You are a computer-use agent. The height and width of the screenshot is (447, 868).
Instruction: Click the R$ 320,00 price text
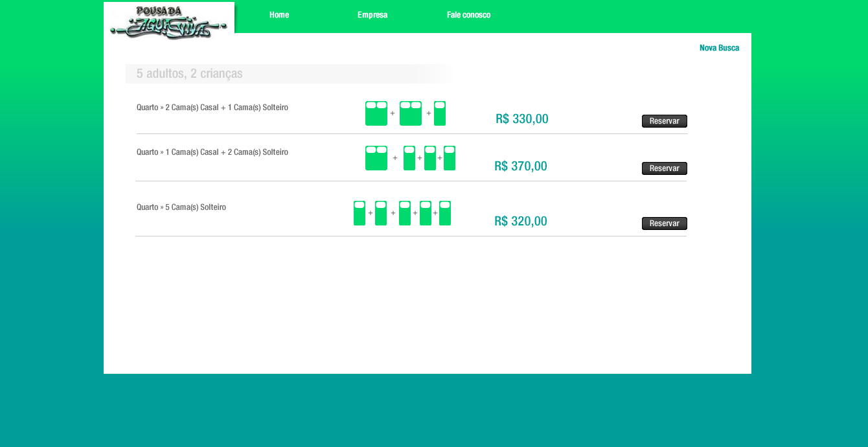click(x=521, y=222)
